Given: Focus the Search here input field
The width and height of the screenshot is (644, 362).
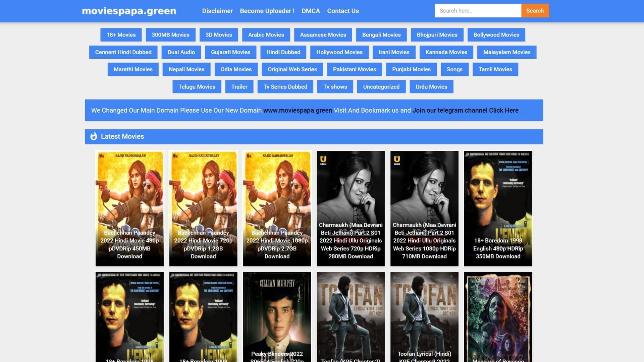Looking at the screenshot, I should click(x=478, y=11).
